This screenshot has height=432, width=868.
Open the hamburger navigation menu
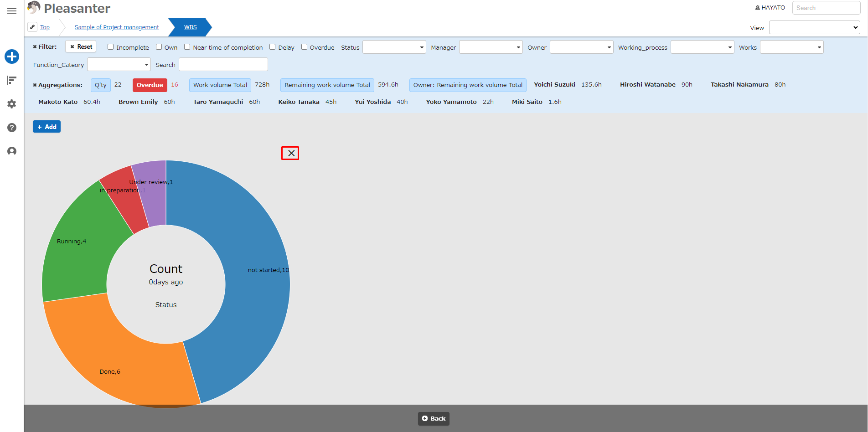(12, 11)
